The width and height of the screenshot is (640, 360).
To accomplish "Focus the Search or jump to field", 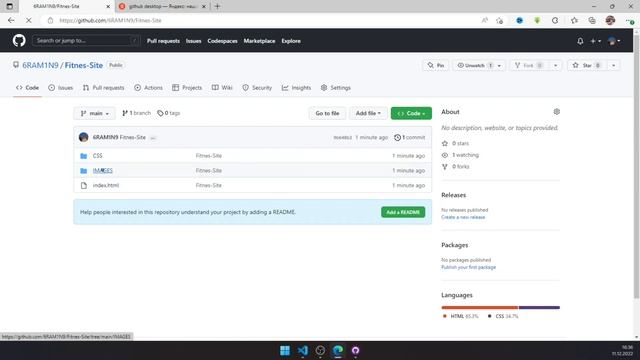I will 86,40.
